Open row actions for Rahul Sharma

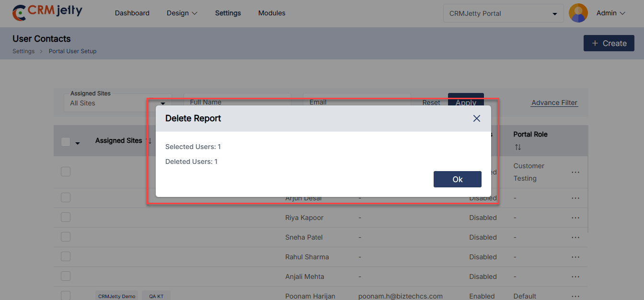575,257
